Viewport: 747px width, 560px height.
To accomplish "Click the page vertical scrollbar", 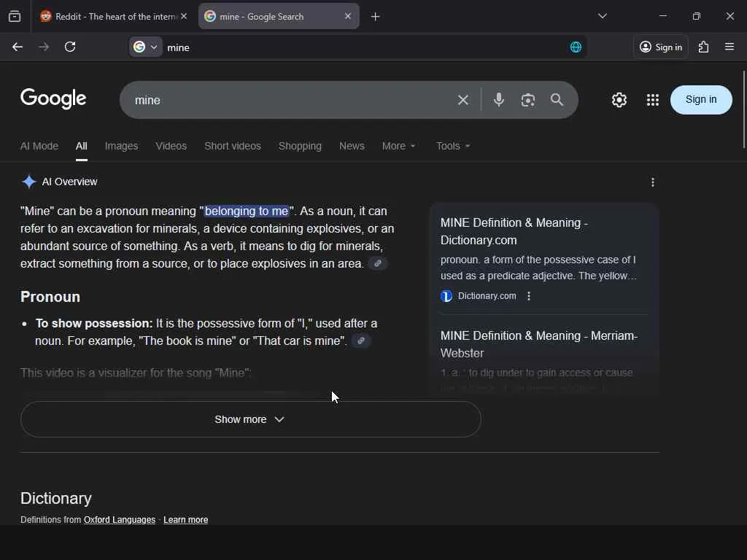I will pos(743,109).
